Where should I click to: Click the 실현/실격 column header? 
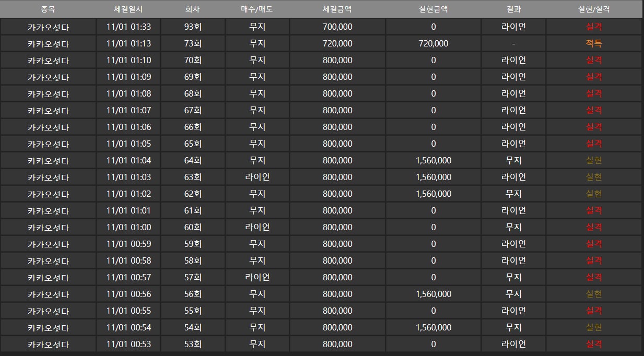point(594,9)
